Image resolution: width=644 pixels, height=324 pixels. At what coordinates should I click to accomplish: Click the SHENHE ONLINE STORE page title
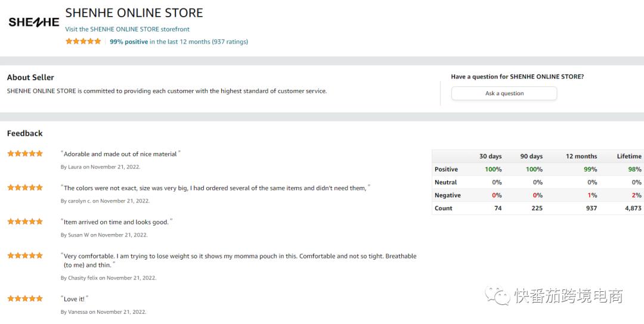tap(134, 13)
